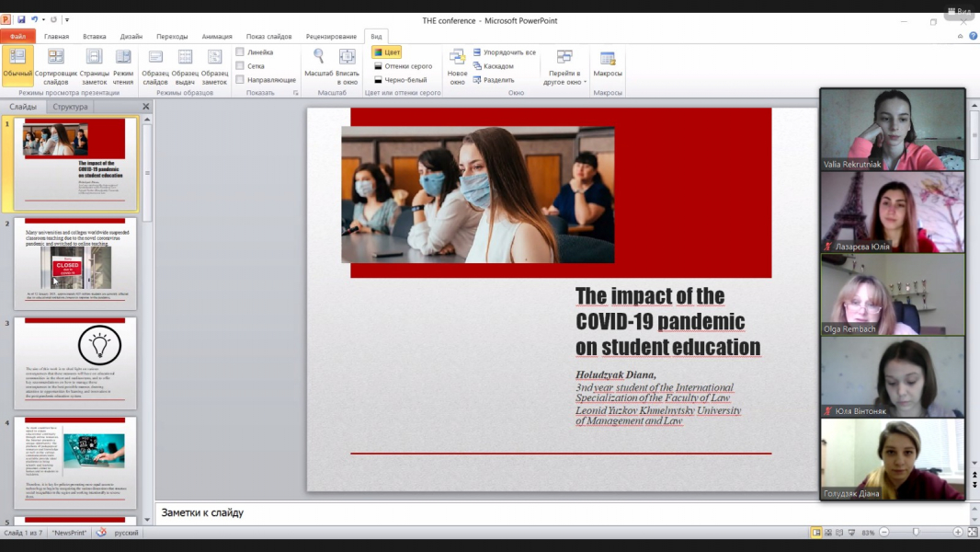The image size is (980, 552).
Task: Click Fit to Window (Вписать в окно)
Action: 348,64
